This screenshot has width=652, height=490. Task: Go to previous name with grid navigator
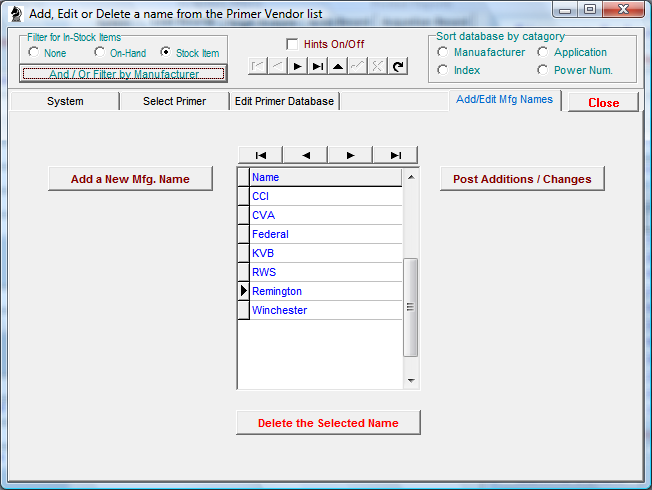coord(306,155)
